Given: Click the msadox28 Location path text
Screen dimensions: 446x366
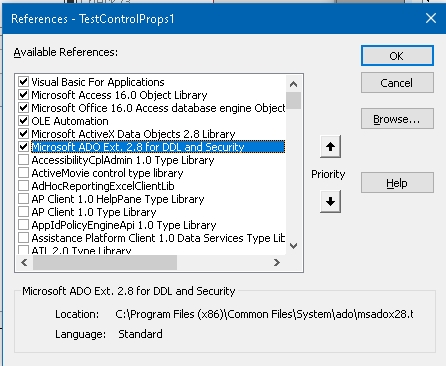Looking at the screenshot, I should 264,314.
